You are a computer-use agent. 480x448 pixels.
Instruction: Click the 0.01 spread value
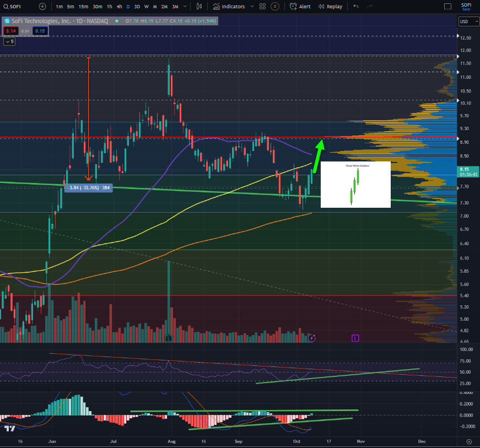click(25, 31)
